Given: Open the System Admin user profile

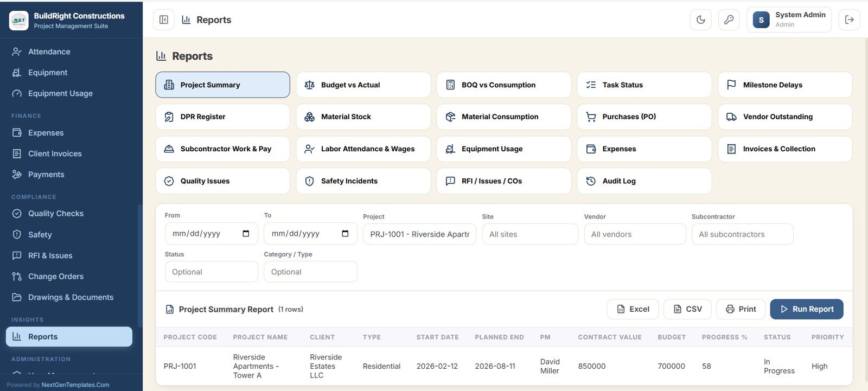Looking at the screenshot, I should pyautogui.click(x=789, y=20).
